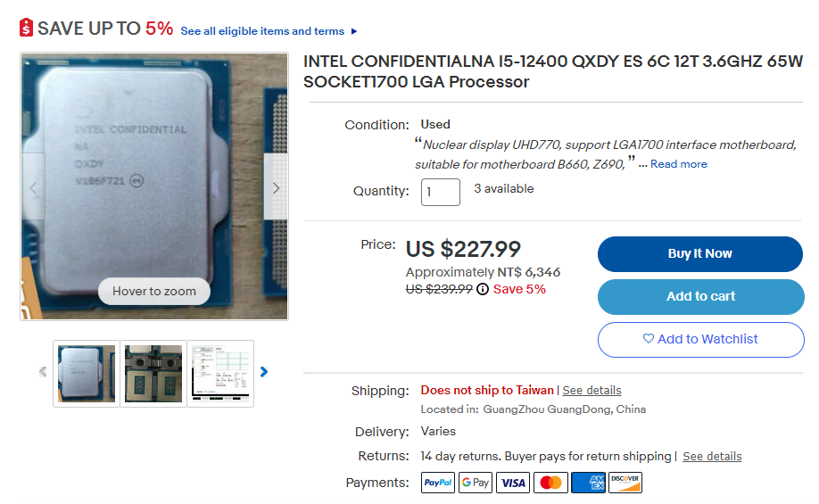
Task: Click the red SAVE price tag icon
Action: [27, 29]
